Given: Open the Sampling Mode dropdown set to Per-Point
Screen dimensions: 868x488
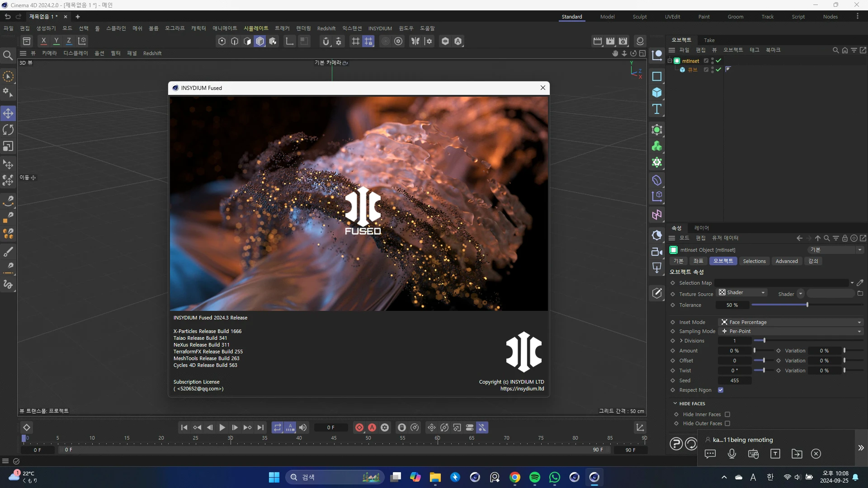Looking at the screenshot, I should tap(791, 331).
